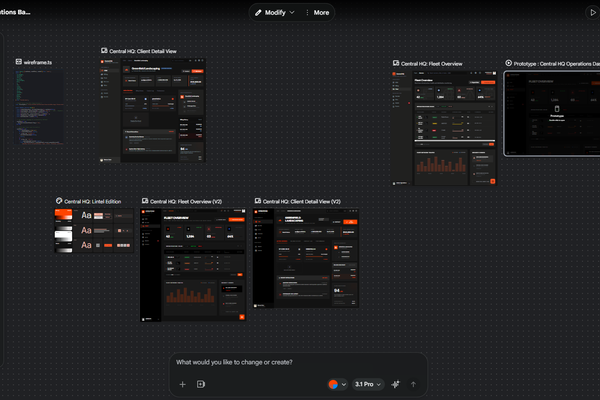Image resolution: width=600 pixels, height=400 pixels.
Task: Click the screen icon beside Central HQ: Fleet Overview
Action: click(x=396, y=63)
